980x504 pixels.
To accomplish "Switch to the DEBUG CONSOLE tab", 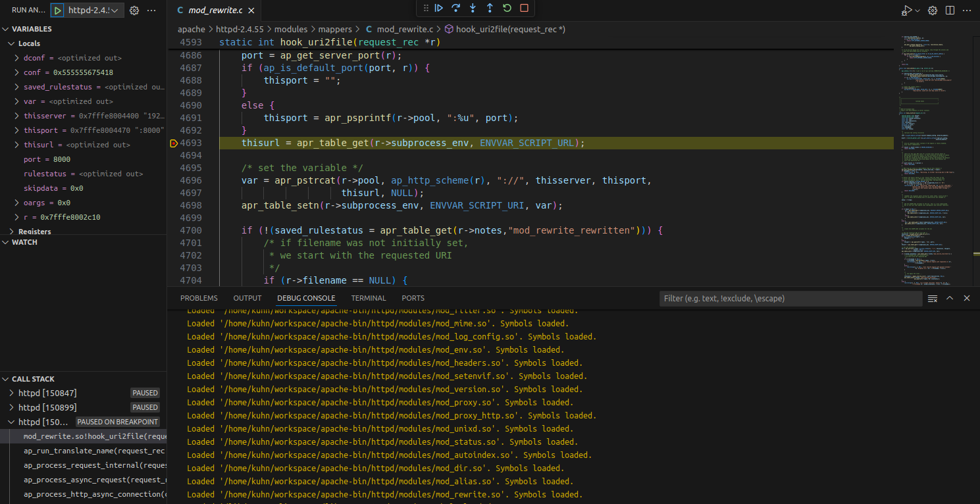I will tap(306, 298).
